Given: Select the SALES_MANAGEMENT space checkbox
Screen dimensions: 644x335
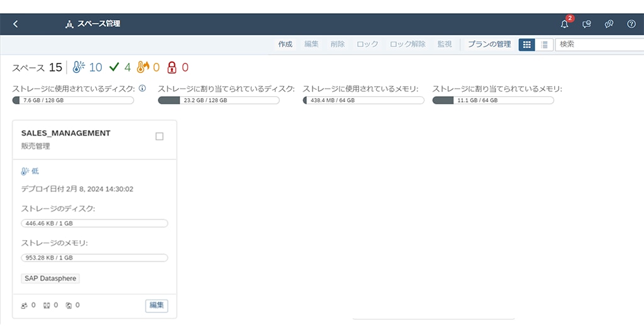Looking at the screenshot, I should pyautogui.click(x=159, y=136).
